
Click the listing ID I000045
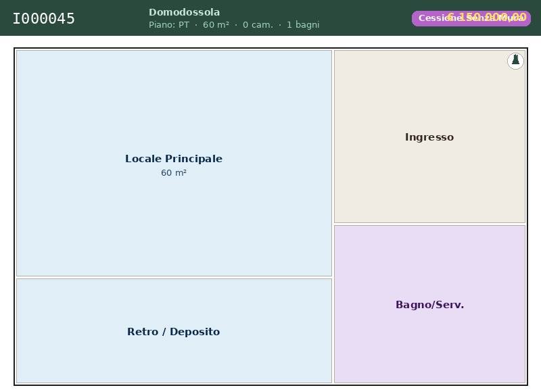(44, 19)
